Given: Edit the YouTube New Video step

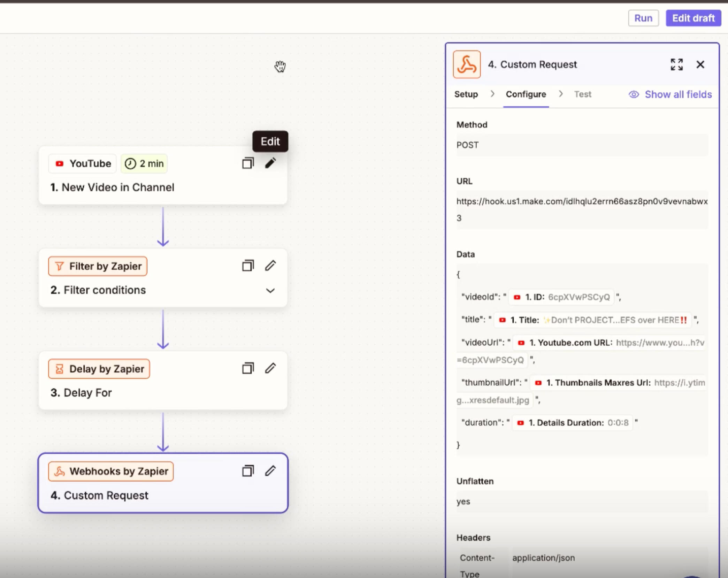Looking at the screenshot, I should [270, 163].
